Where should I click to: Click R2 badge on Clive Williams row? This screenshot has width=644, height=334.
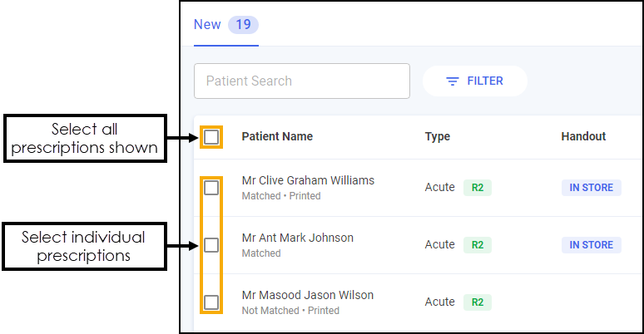[478, 188]
